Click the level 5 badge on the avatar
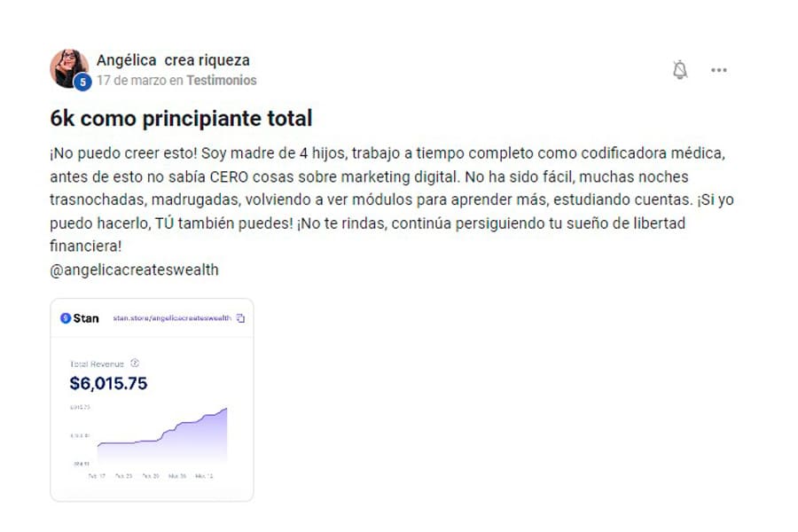 pyautogui.click(x=82, y=82)
